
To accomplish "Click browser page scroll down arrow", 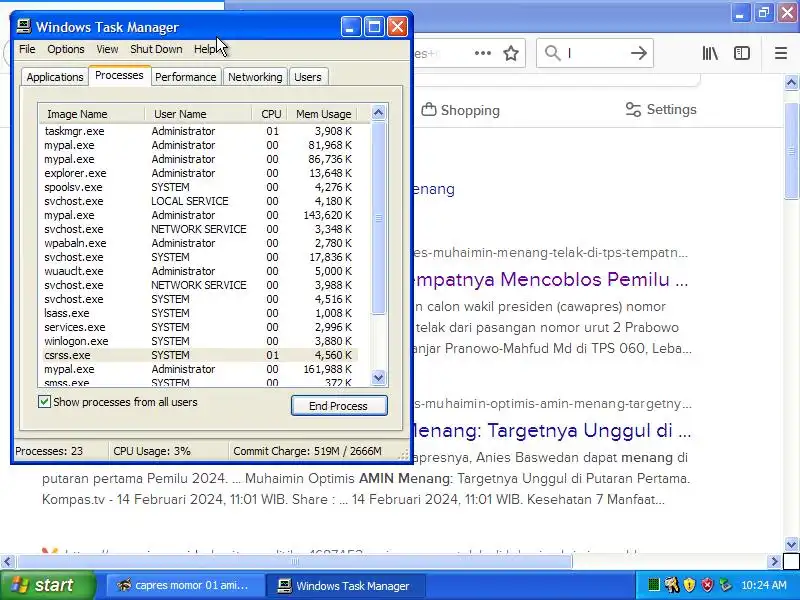I will (791, 544).
